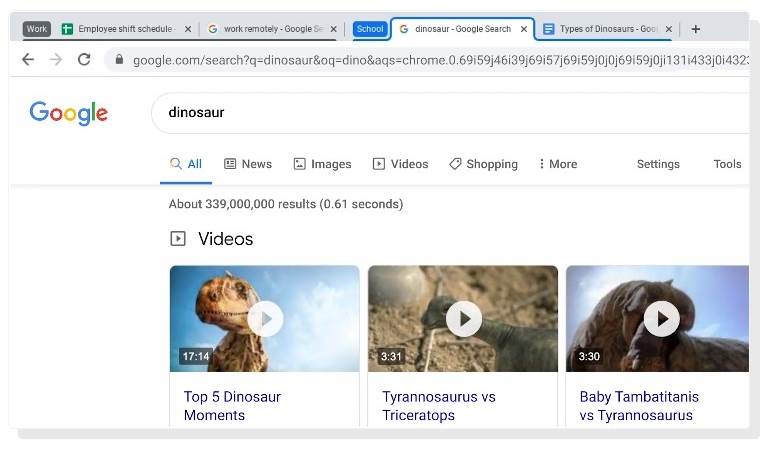This screenshot has height=451, width=772.
Task: Click the browser back arrow
Action: tap(28, 60)
